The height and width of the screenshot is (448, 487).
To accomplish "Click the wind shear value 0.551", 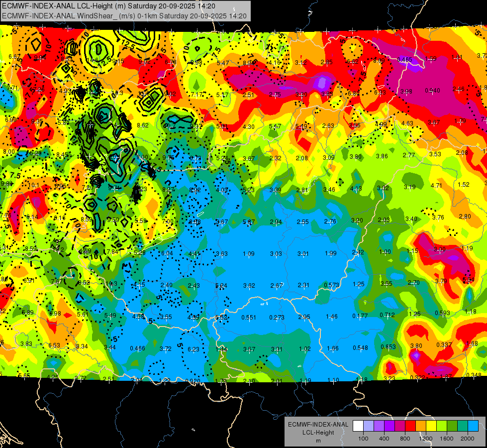I will tap(249, 318).
